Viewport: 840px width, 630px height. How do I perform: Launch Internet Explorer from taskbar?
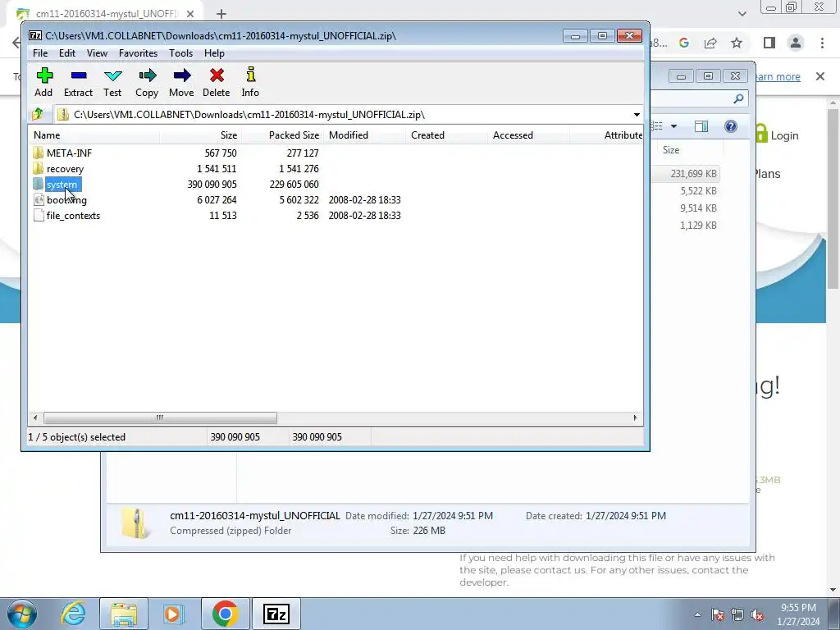(x=73, y=614)
